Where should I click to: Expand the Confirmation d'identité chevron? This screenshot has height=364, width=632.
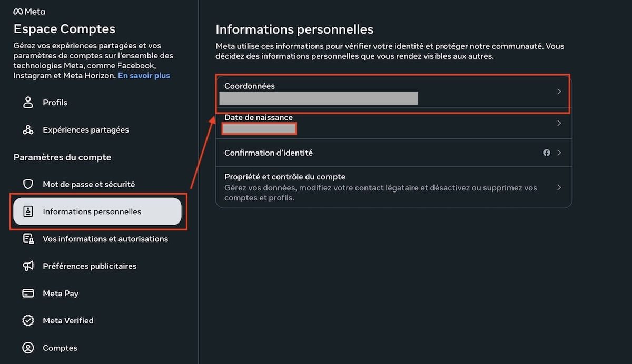click(x=559, y=153)
